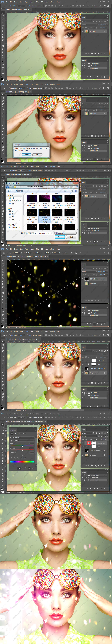Select Zoom tool in the Hue/Saturation 1 window
Image resolution: width=112 pixels, height=644 pixels.
[x=3, y=482]
